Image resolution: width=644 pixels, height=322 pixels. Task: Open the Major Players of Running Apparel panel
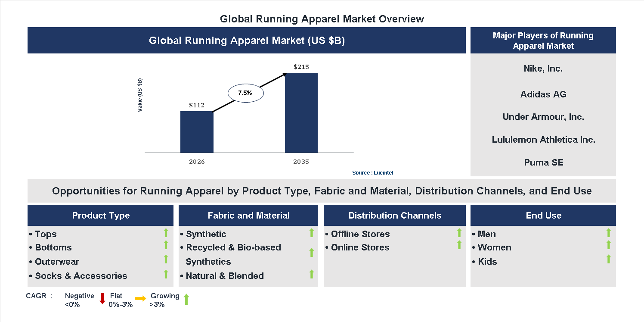coord(543,41)
